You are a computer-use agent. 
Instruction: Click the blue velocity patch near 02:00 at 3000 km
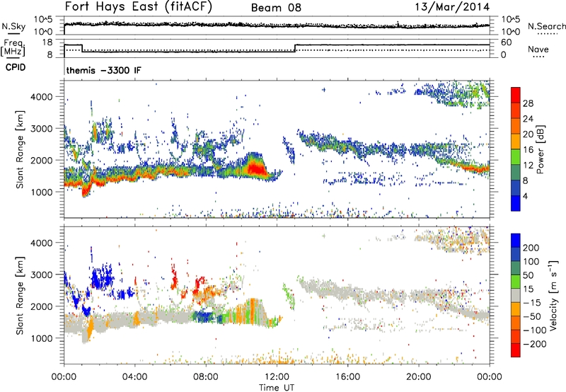102,278
